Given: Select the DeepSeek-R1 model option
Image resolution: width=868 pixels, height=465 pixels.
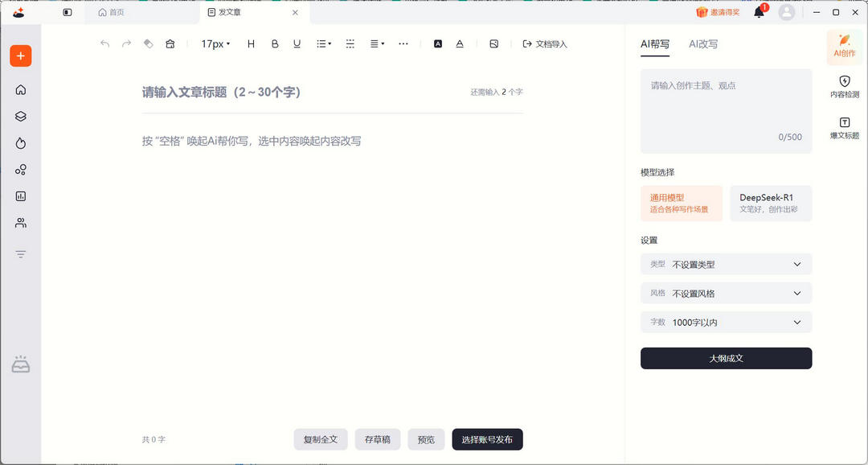Looking at the screenshot, I should pyautogui.click(x=770, y=204).
